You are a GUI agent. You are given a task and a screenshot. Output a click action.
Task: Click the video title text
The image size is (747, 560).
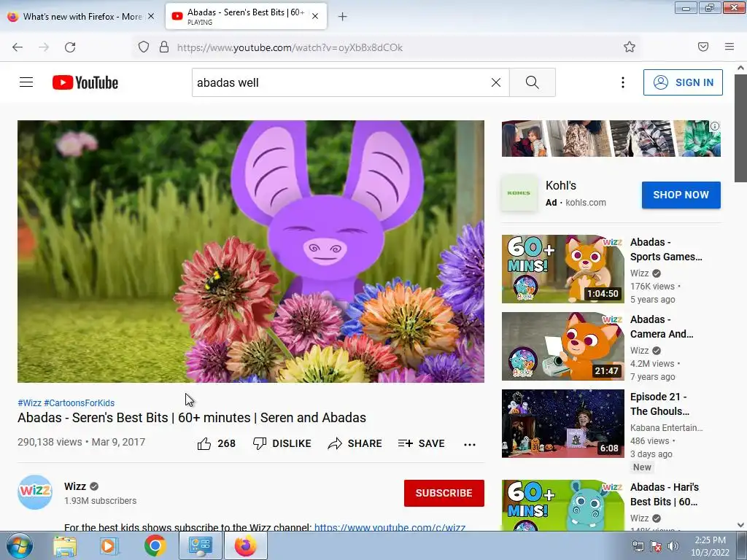click(192, 418)
